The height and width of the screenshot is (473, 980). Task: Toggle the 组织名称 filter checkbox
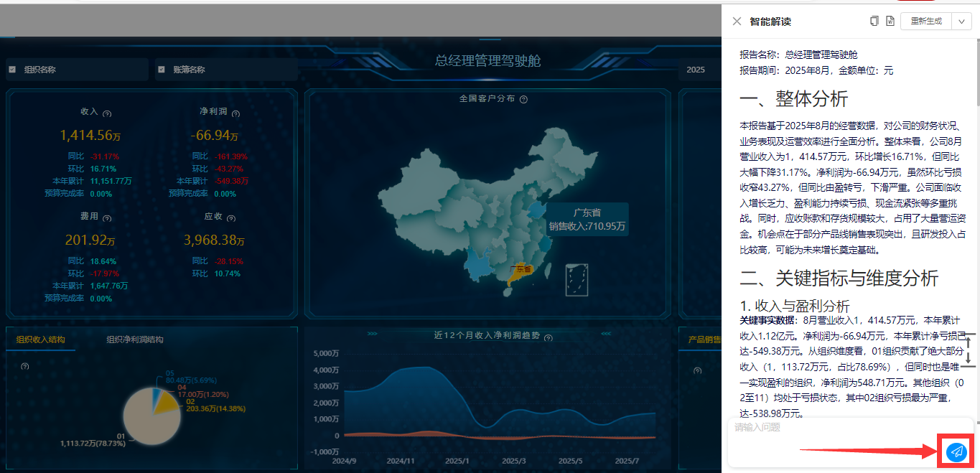coord(12,70)
